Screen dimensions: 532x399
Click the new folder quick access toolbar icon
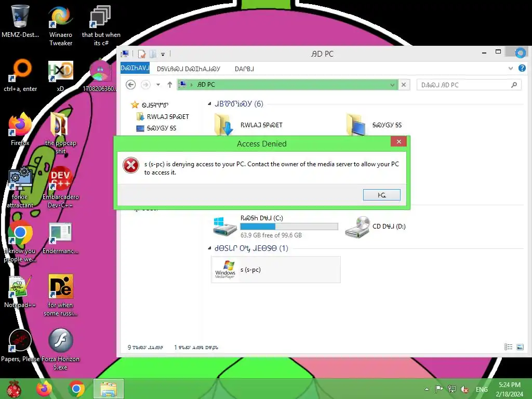[x=153, y=54]
